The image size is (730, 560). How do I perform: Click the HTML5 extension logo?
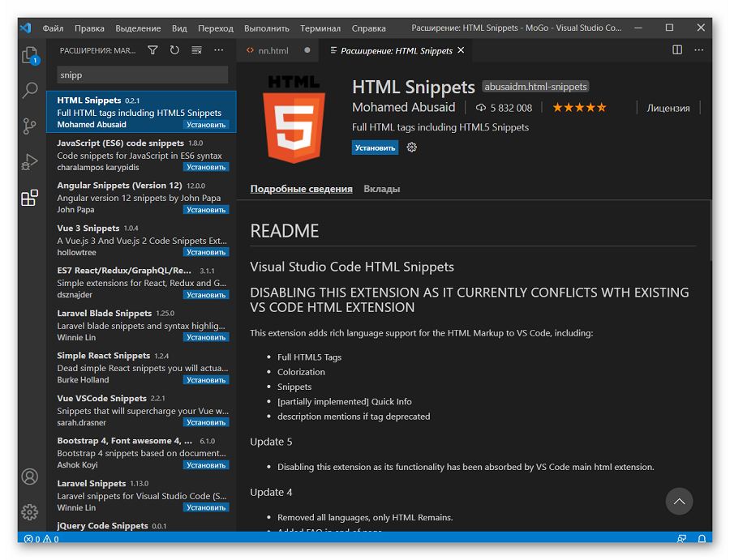[294, 119]
